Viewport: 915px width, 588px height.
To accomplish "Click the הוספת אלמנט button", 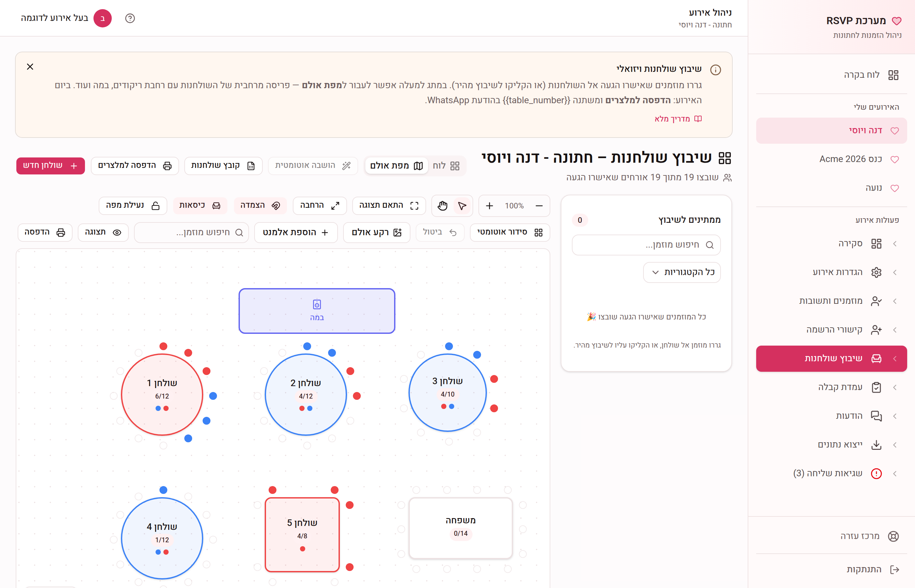I will tap(296, 233).
